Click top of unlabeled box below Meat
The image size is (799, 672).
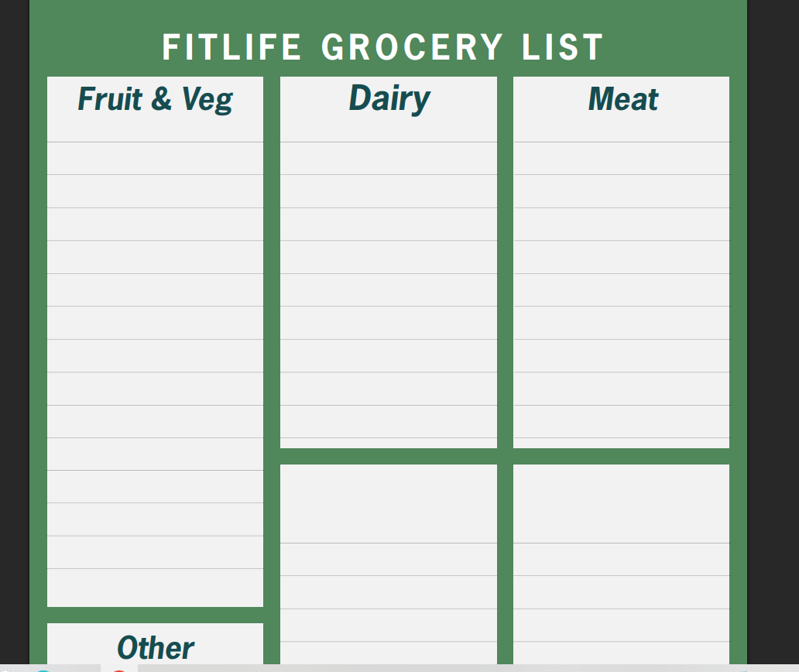[x=621, y=503]
